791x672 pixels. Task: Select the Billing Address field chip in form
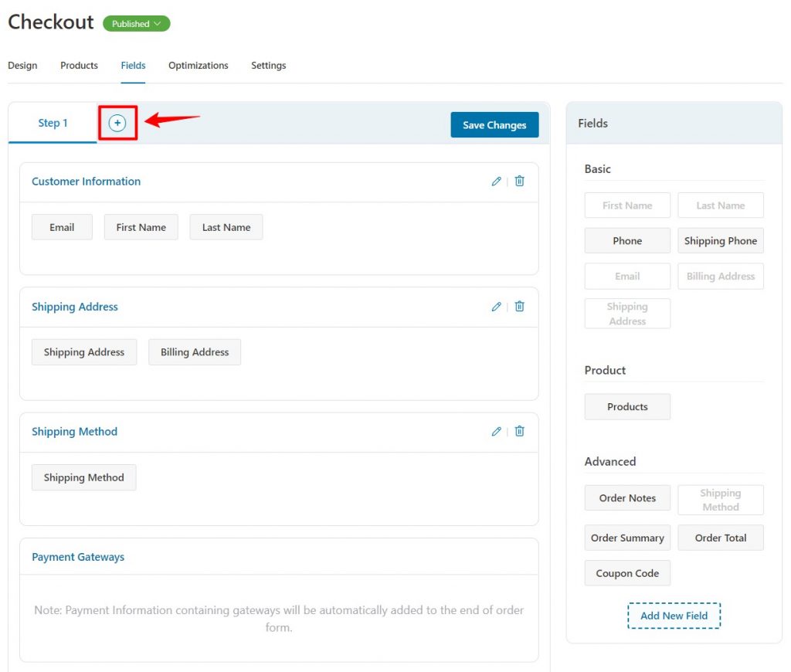coord(195,352)
